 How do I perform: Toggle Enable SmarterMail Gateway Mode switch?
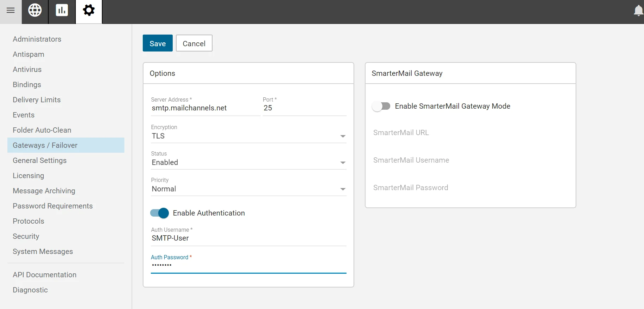(x=381, y=106)
